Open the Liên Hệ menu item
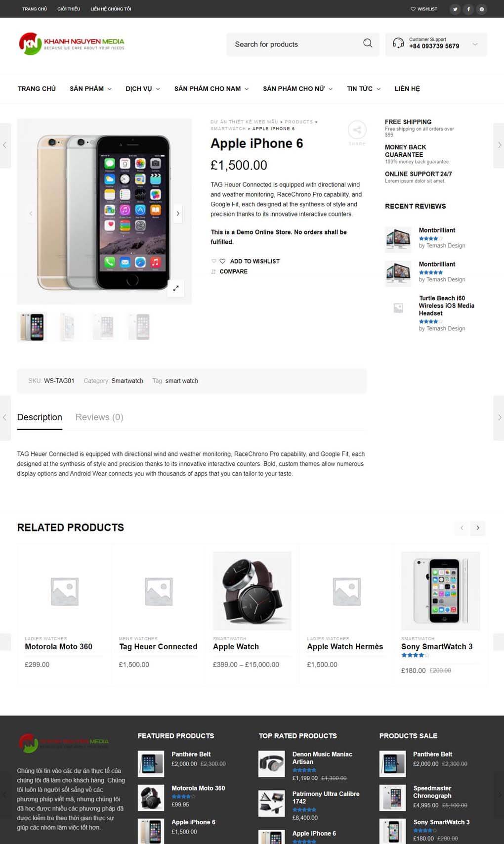The image size is (504, 844). click(407, 89)
